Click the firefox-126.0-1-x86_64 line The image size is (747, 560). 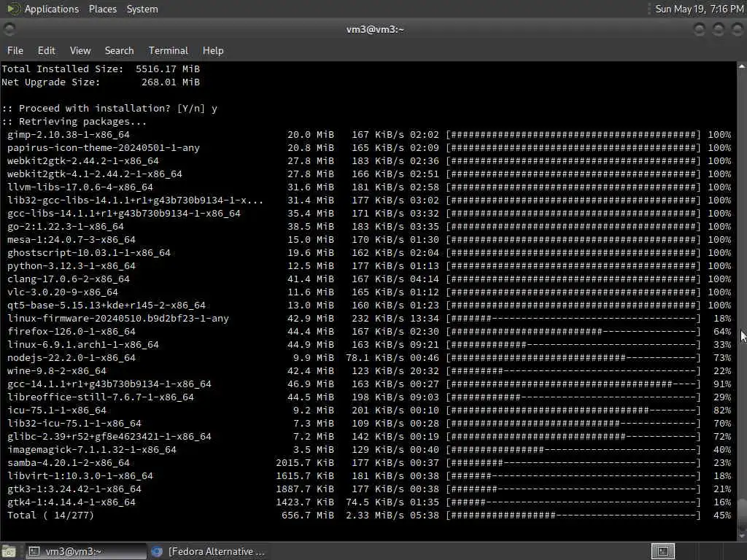point(368,332)
